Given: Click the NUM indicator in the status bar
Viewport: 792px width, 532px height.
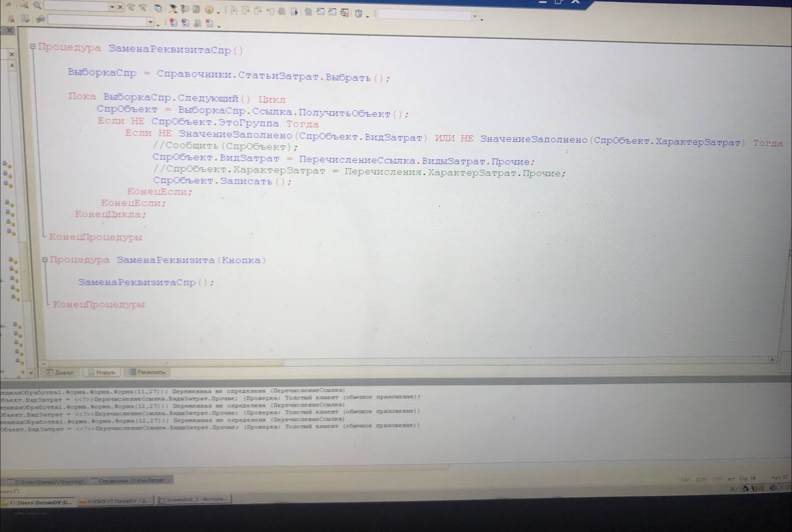Looking at the screenshot, I should click(x=701, y=479).
